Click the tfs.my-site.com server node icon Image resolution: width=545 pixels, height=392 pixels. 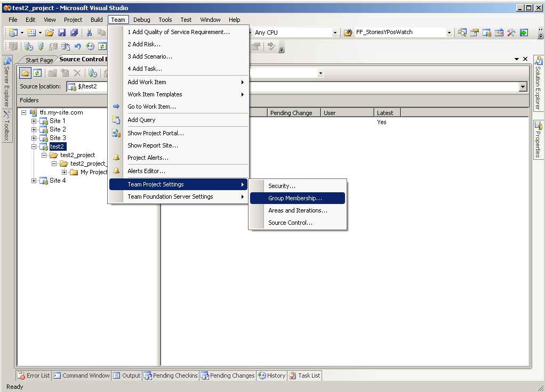tap(33, 112)
